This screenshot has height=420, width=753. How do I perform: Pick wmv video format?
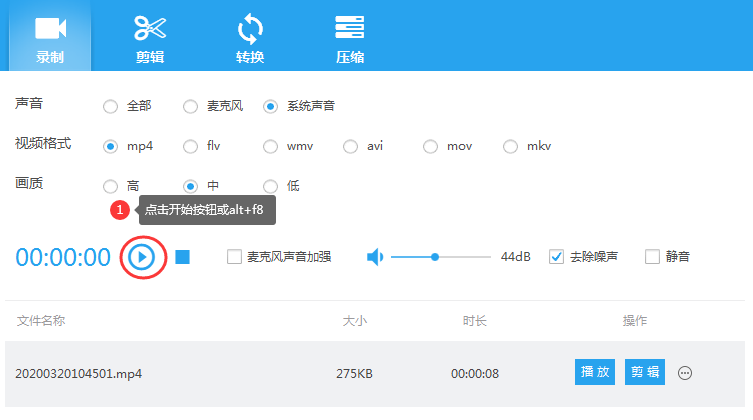click(270, 146)
